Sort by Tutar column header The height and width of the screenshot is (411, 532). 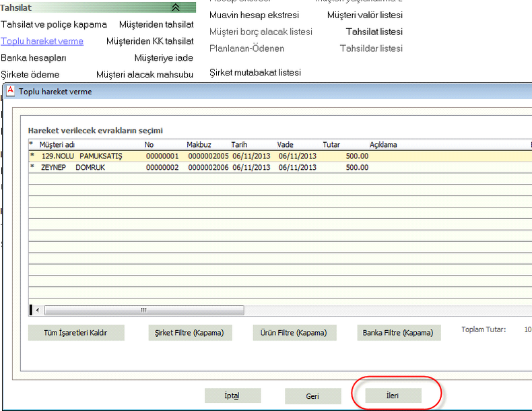coord(331,144)
